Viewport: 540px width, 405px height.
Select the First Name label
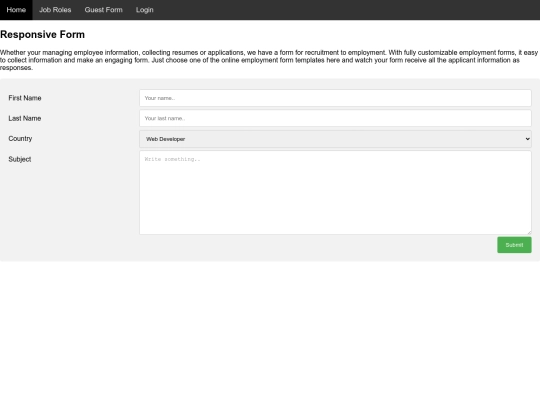(x=25, y=98)
